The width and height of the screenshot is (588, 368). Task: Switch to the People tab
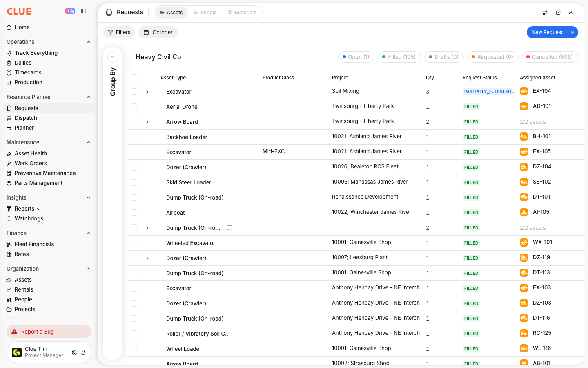click(205, 13)
